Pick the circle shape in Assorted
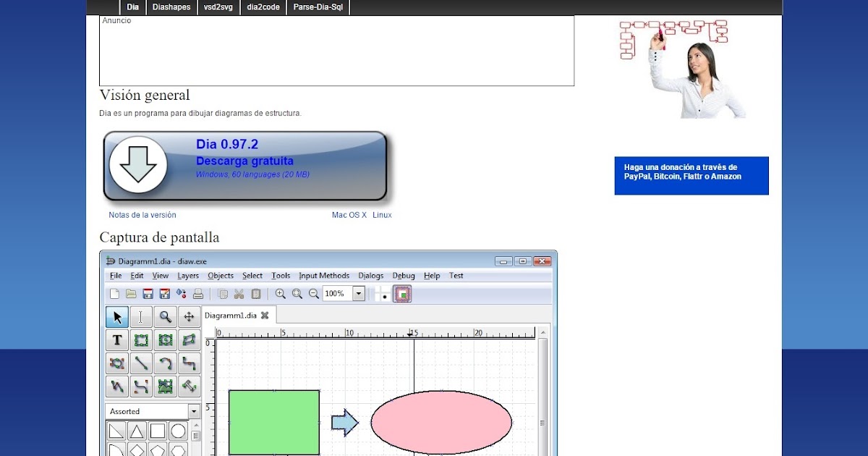 coord(178,431)
